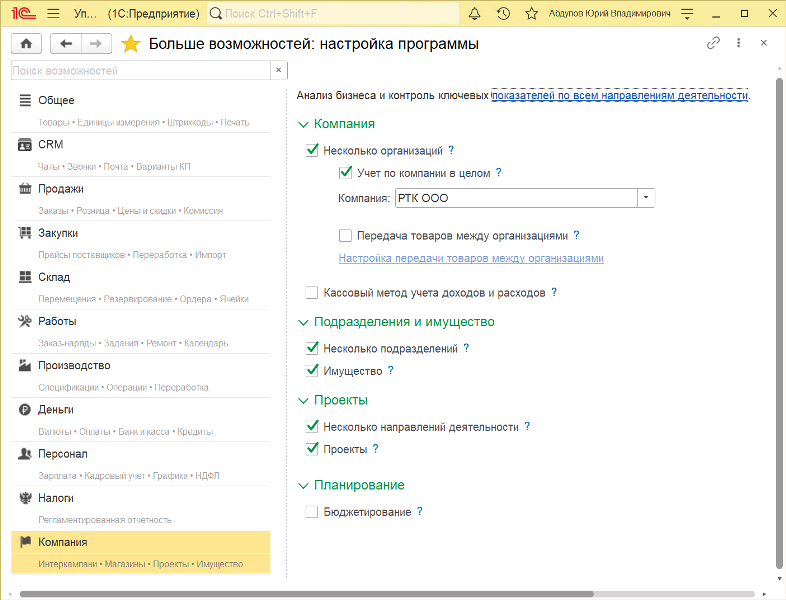Open notifications bell icon

[474, 14]
